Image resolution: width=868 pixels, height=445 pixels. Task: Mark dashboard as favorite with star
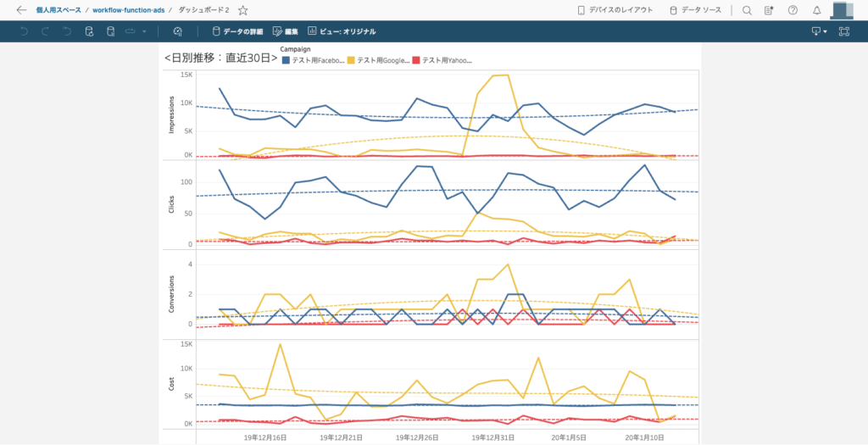pyautogui.click(x=243, y=10)
